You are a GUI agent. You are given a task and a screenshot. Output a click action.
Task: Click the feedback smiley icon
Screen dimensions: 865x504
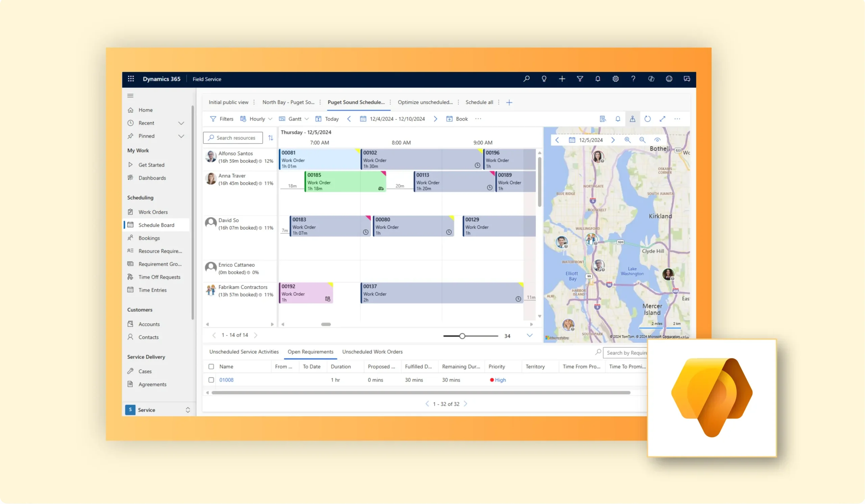pyautogui.click(x=669, y=79)
